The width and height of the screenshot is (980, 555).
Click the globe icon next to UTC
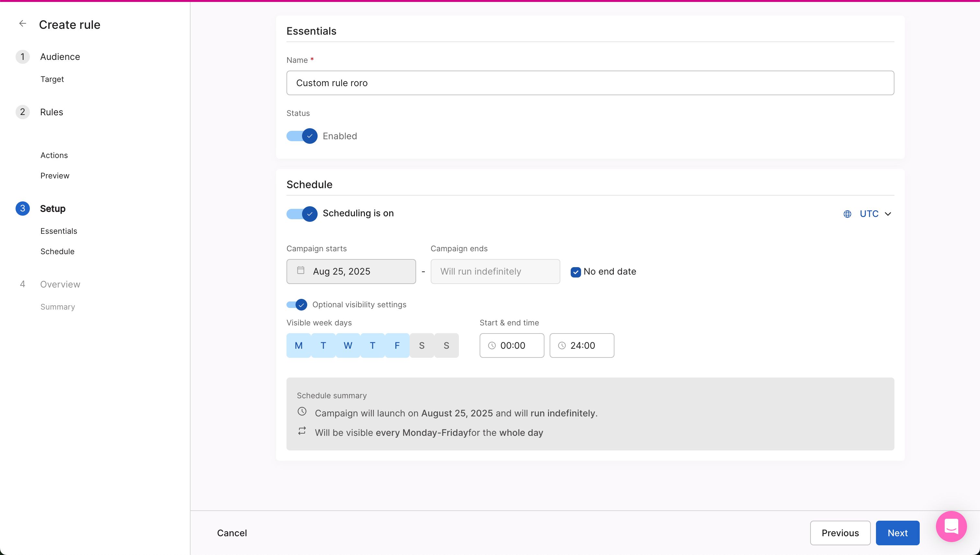pos(847,214)
